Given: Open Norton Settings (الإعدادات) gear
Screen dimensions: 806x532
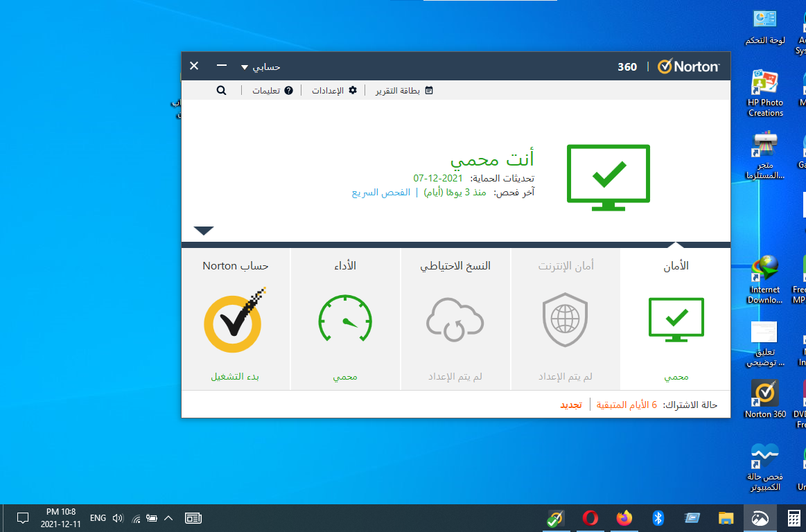Looking at the screenshot, I should pyautogui.click(x=334, y=91).
